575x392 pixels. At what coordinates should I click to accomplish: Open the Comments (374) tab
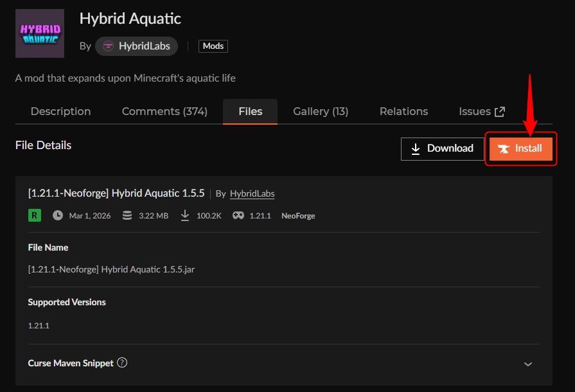[164, 111]
